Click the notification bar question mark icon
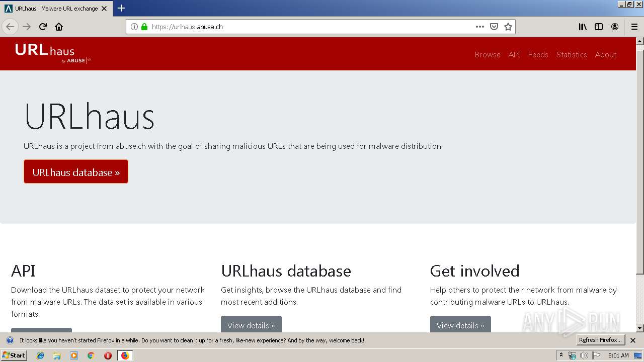The width and height of the screenshot is (644, 362). 10,340
